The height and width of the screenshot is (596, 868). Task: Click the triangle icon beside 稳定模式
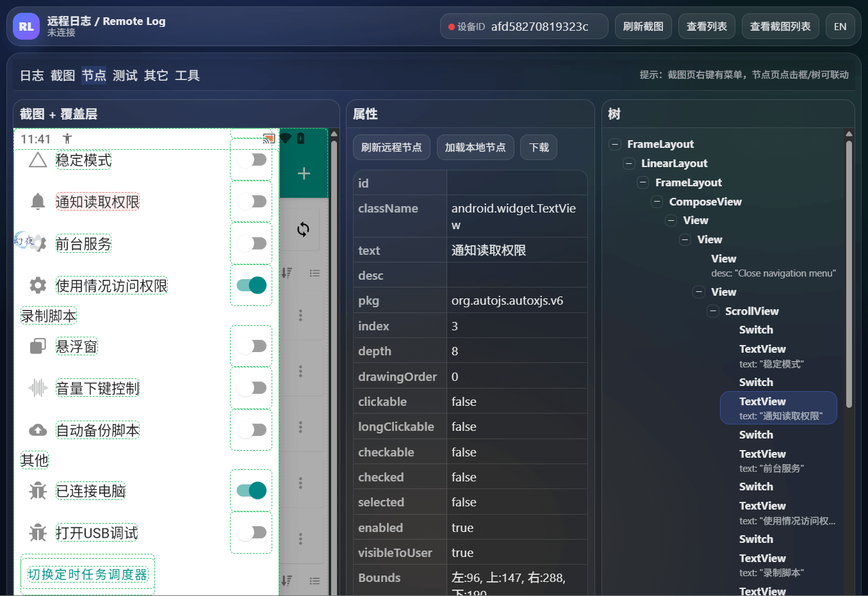coord(38,160)
